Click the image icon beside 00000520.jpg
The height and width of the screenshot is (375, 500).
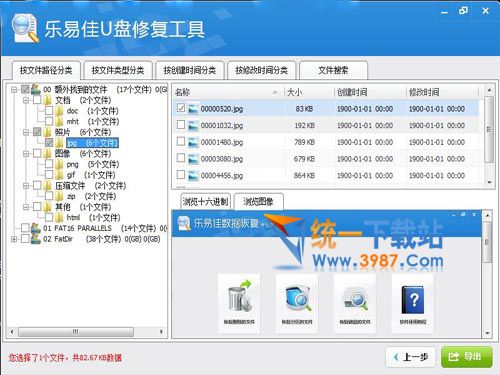click(x=193, y=109)
